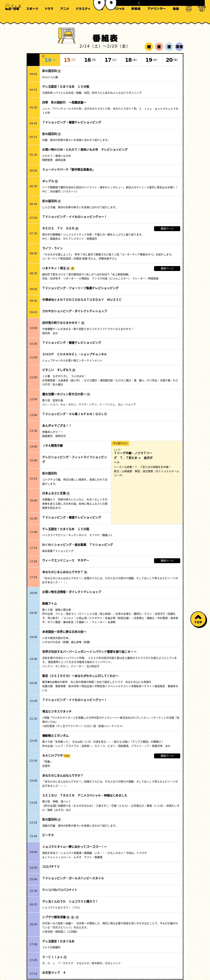This screenshot has width=210, height=980.
Task: Open 番組ページ for いまドキッ!埼玉
Action: coord(167,269)
